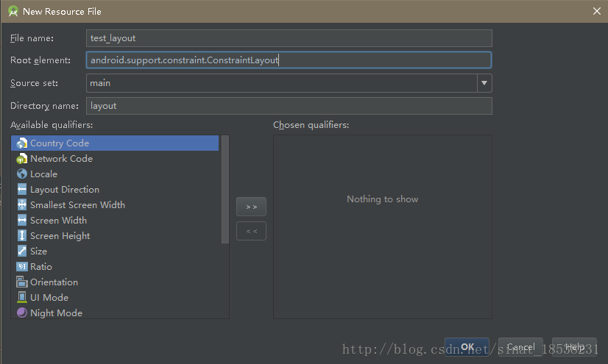608x364 pixels.
Task: Click the empty Chosen qualifiers panel
Action: [x=383, y=227]
